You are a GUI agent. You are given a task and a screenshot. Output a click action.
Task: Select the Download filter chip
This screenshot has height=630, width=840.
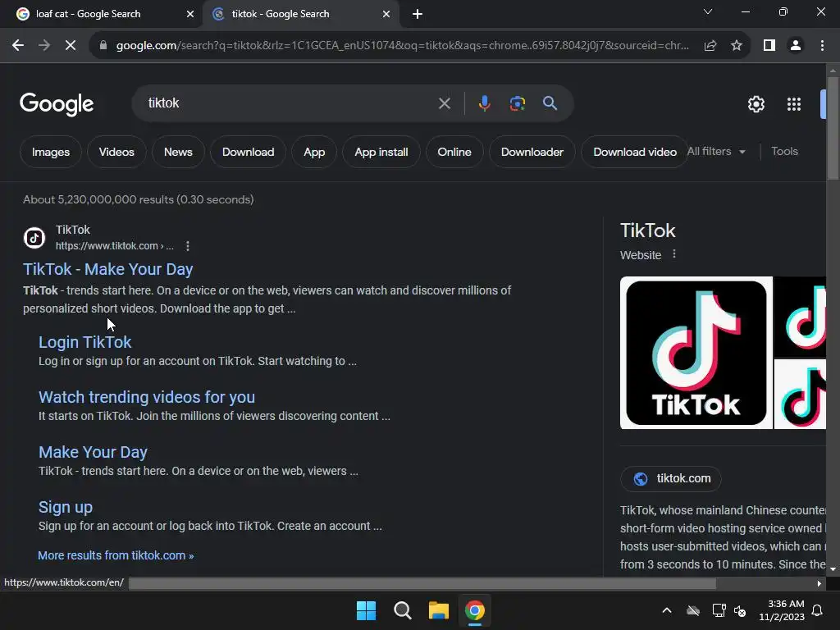pyautogui.click(x=248, y=152)
